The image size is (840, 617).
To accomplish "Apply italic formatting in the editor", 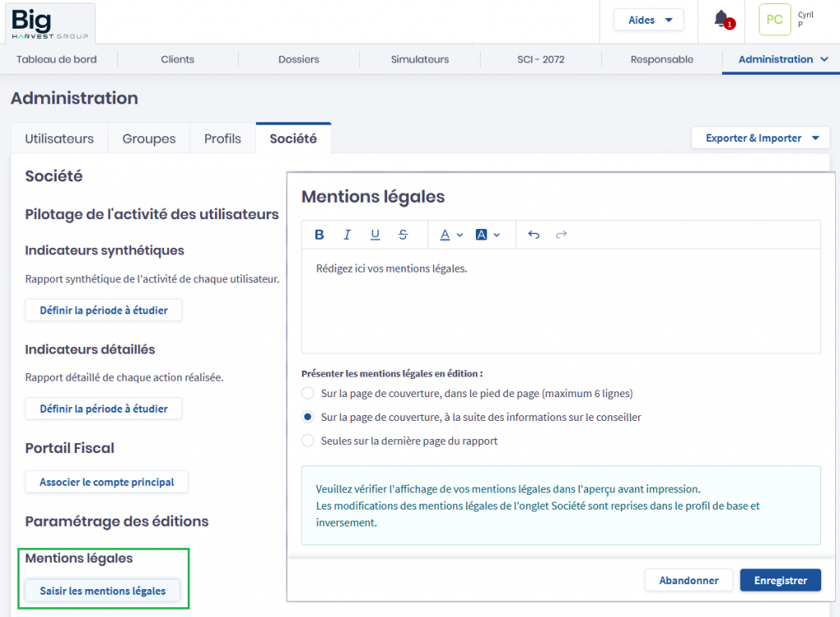I will (x=347, y=235).
